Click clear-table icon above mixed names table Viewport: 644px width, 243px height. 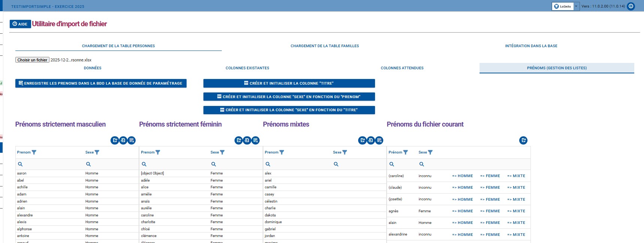[380, 140]
